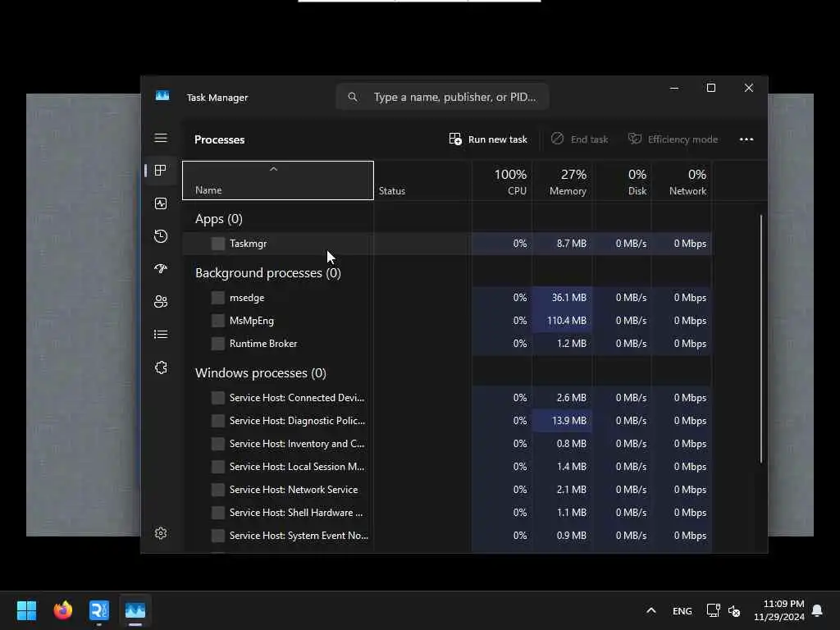
Task: Open the Details sidebar icon
Action: coord(161,335)
